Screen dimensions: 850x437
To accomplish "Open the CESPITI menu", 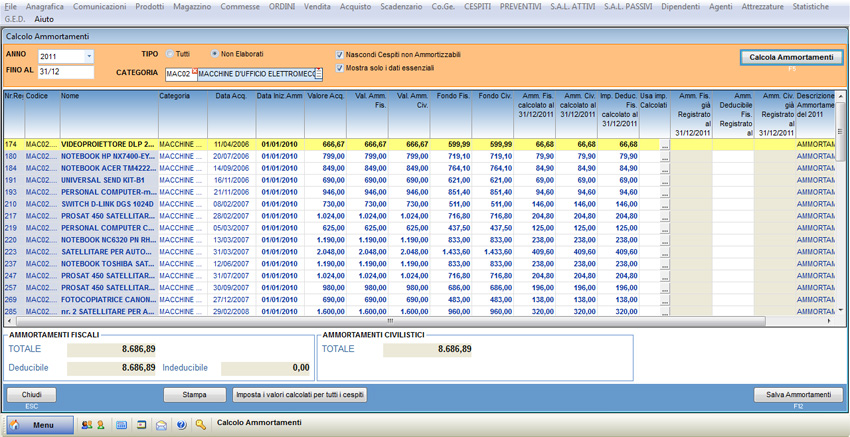I will click(477, 7).
